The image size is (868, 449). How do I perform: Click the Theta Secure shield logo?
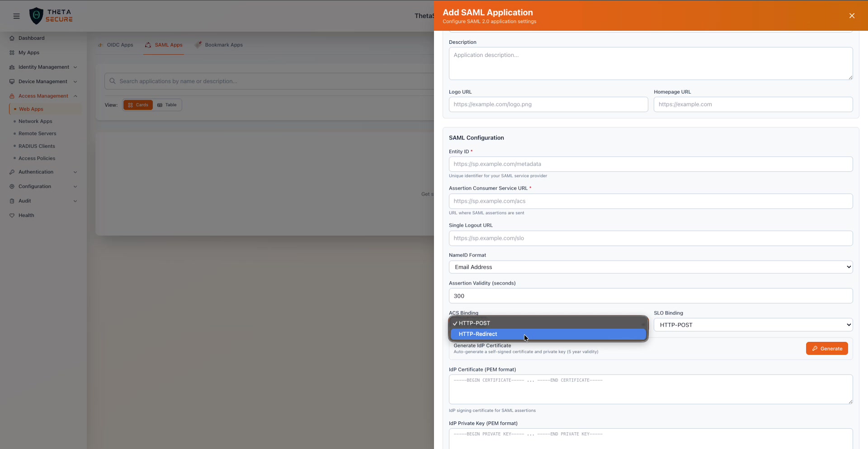[x=36, y=16]
